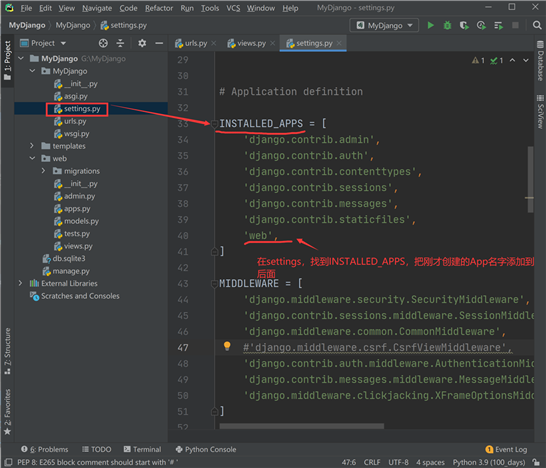Click the lock read-only status icon
This screenshot has width=546, height=468.
(537, 462)
